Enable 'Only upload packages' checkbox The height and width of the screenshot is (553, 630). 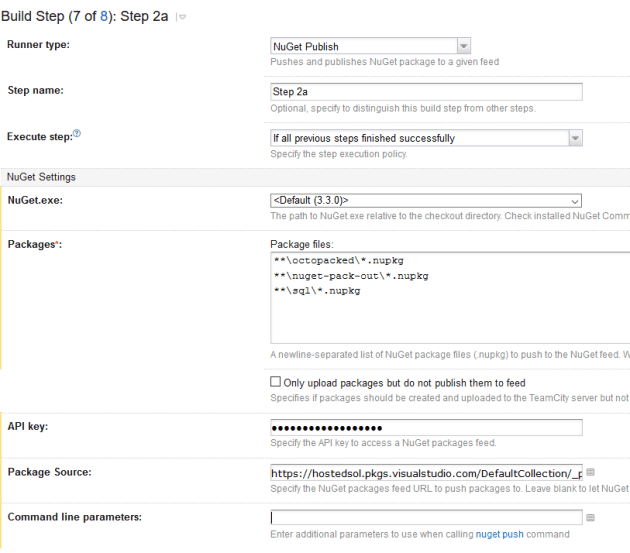276,382
